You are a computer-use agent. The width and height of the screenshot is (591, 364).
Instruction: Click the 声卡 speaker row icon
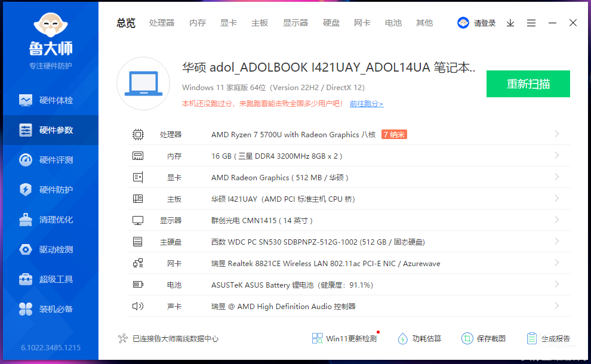[x=138, y=306]
